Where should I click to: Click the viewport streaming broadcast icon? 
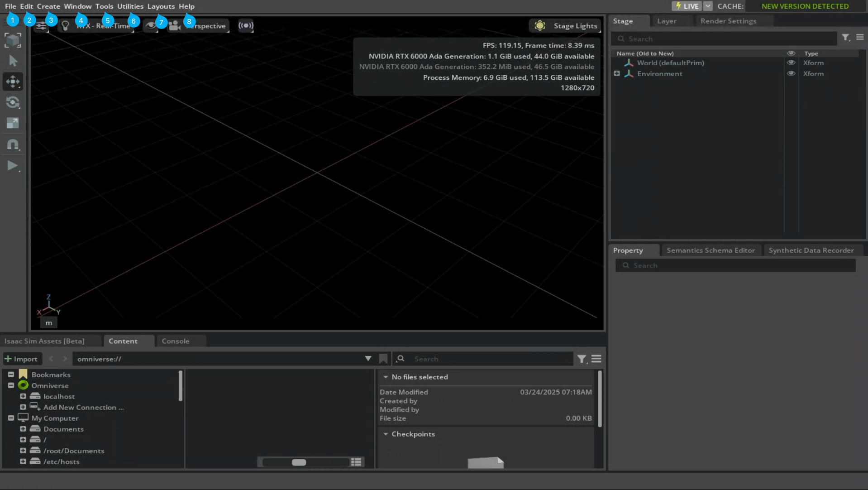246,26
